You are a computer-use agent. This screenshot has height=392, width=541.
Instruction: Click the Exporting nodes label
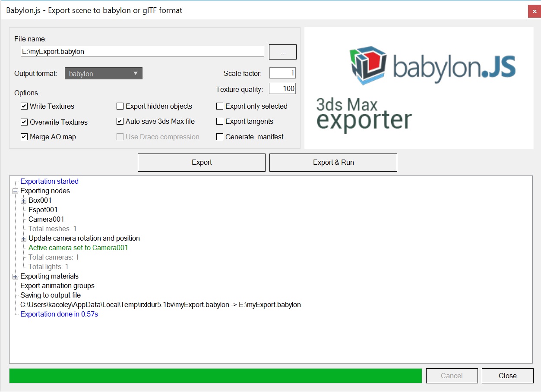pyautogui.click(x=45, y=191)
